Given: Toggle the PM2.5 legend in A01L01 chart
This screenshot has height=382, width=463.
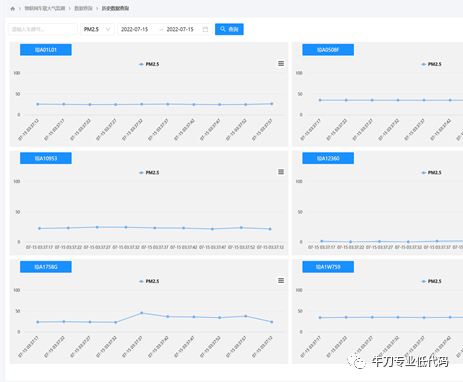Looking at the screenshot, I should pyautogui.click(x=149, y=64).
